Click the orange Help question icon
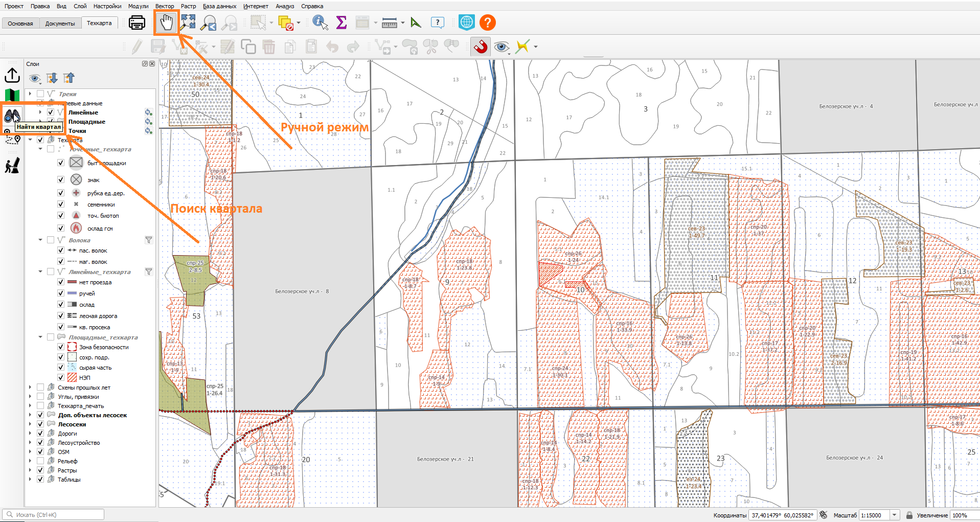Image resolution: width=980 pixels, height=522 pixels. click(488, 22)
